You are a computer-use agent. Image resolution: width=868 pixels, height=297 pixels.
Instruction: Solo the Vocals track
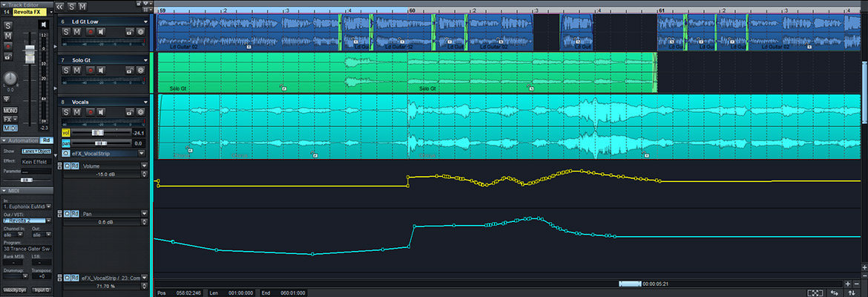pyautogui.click(x=67, y=112)
